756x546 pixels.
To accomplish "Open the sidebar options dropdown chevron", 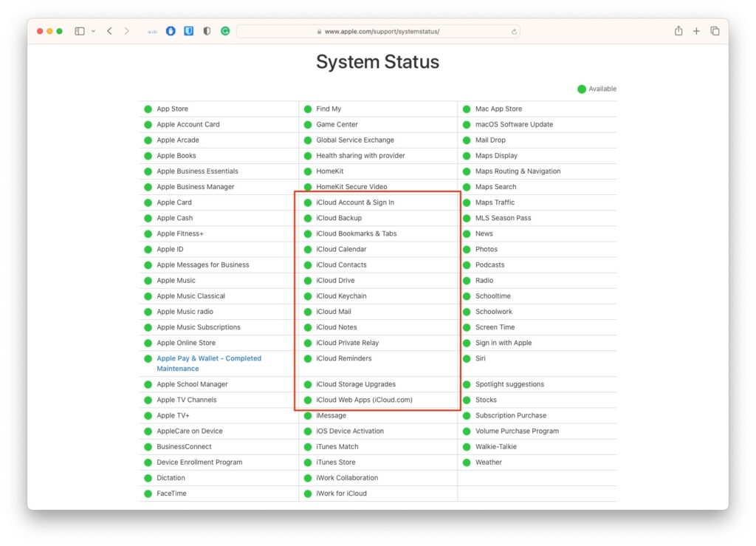I will coord(93,31).
